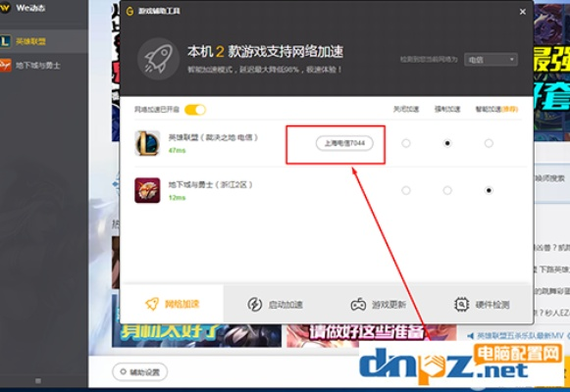Click the 辅助设置 button at the bottom
The image size is (570, 392).
click(x=140, y=372)
